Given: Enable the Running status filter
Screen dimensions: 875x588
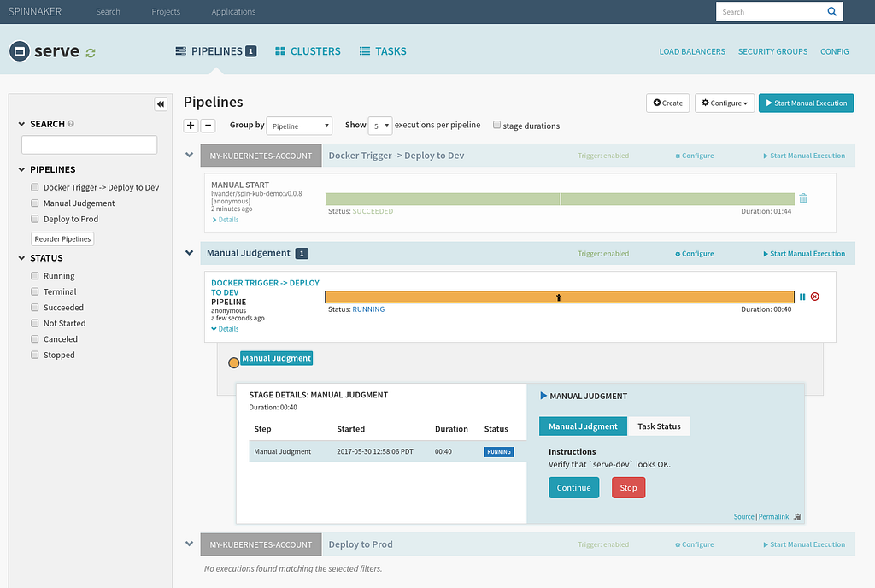Looking at the screenshot, I should tap(34, 275).
